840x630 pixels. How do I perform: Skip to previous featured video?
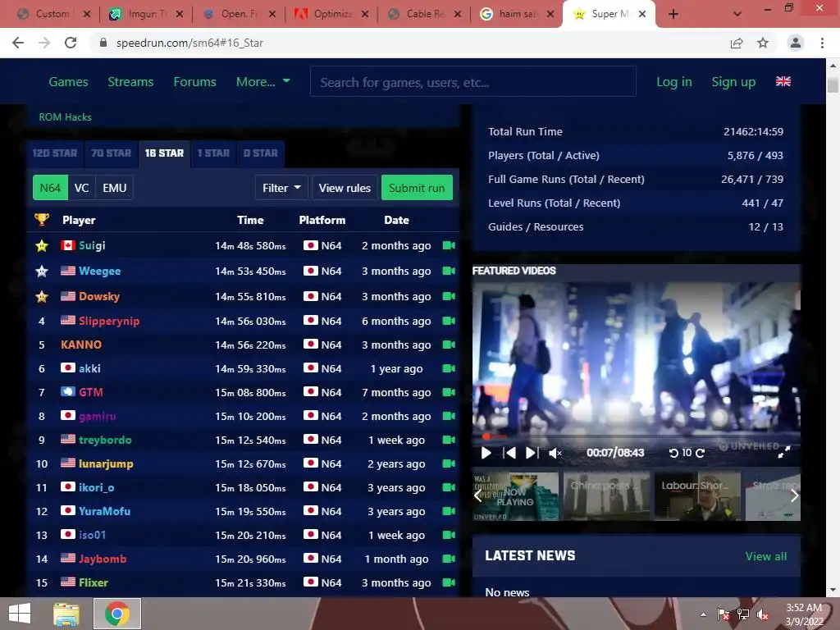509,453
